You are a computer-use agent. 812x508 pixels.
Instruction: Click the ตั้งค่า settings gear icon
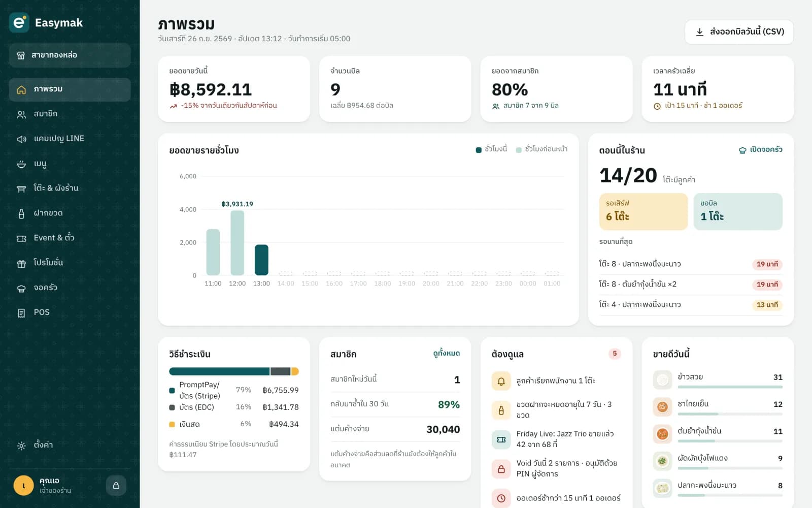coord(21,446)
